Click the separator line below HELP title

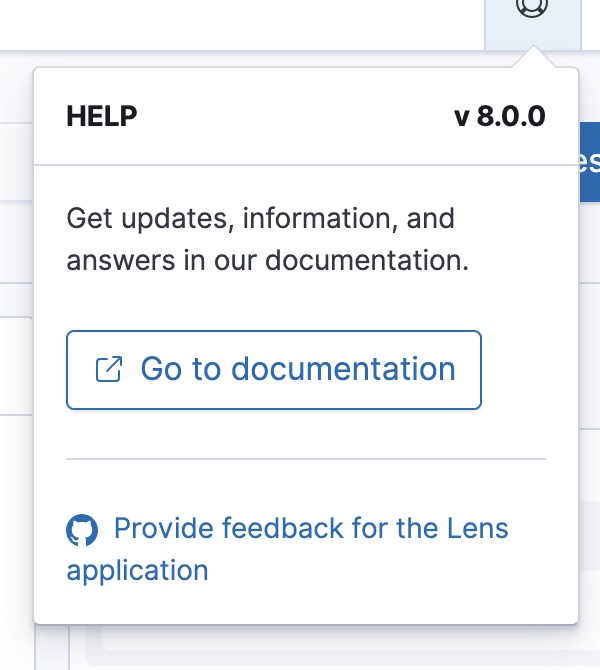(306, 165)
